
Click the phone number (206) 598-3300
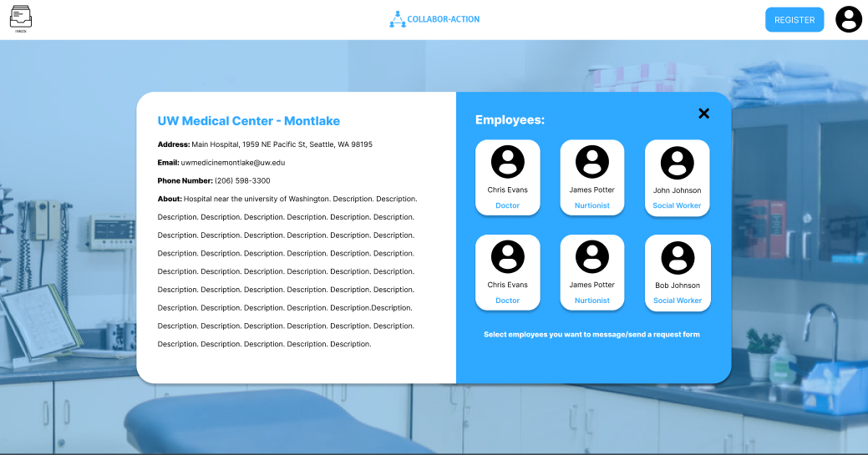242,181
